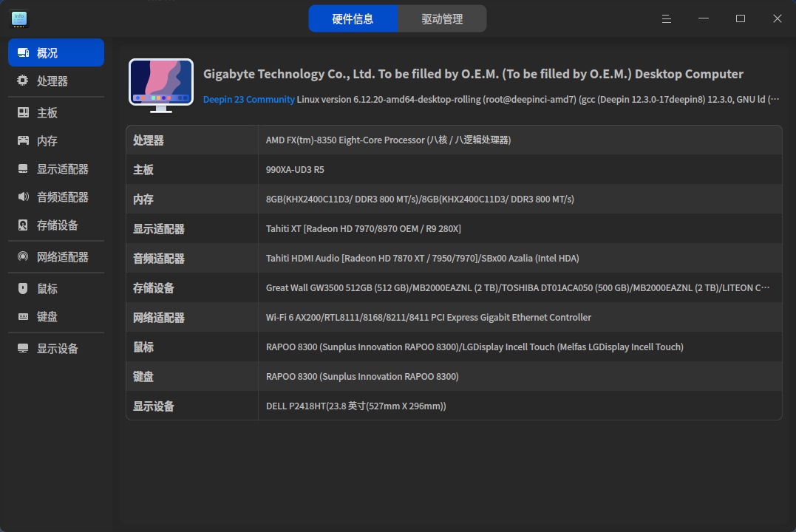Select the 内存 memory icon in sidebar

(24, 140)
